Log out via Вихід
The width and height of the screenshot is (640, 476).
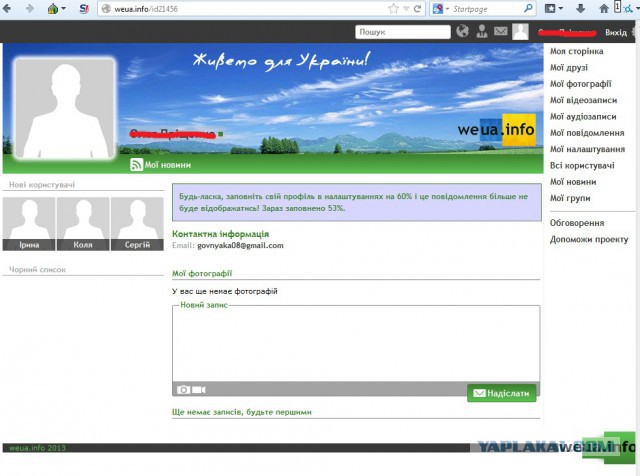pyautogui.click(x=616, y=32)
